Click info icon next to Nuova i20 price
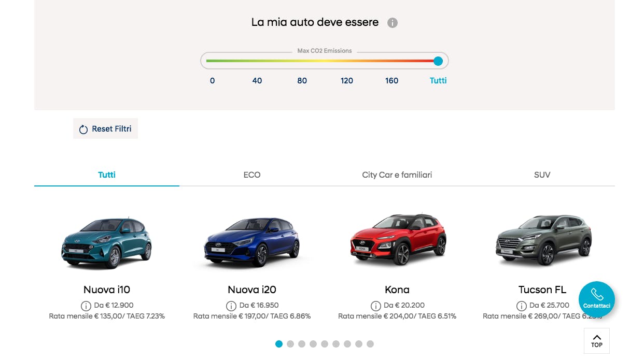This screenshot has width=644, height=360. [231, 306]
